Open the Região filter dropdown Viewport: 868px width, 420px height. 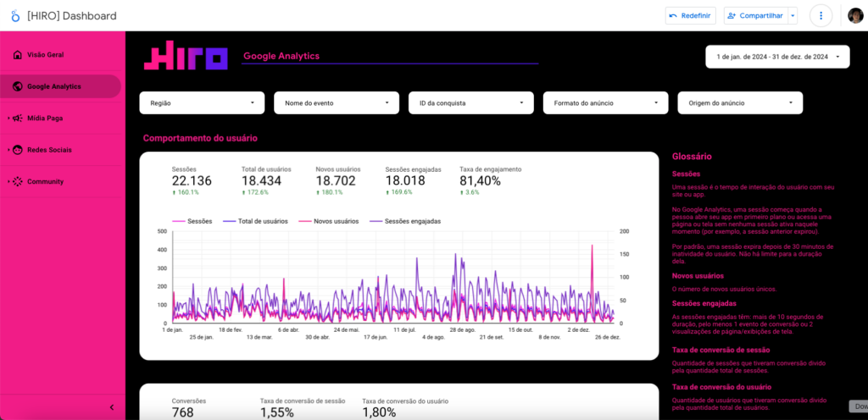click(x=202, y=102)
